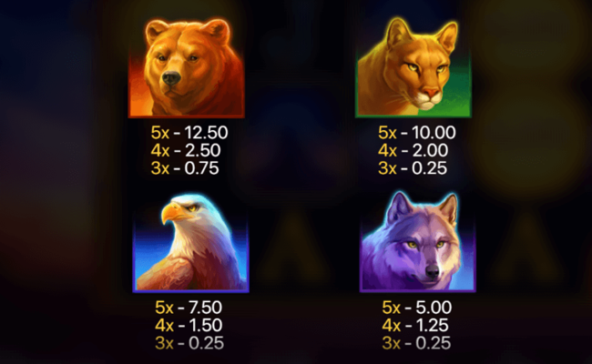This screenshot has width=592, height=364.
Task: Click the bald eagle symbol
Action: [x=190, y=243]
